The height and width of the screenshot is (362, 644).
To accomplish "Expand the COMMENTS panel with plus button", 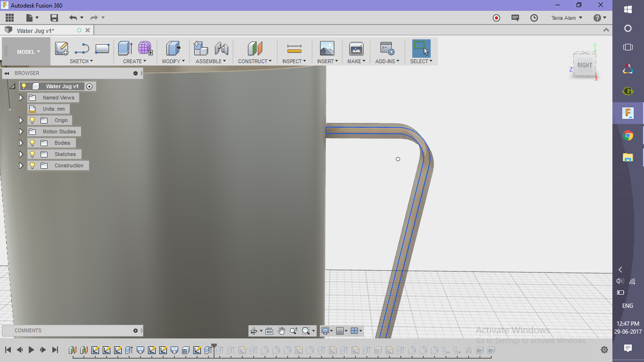I will [135, 330].
